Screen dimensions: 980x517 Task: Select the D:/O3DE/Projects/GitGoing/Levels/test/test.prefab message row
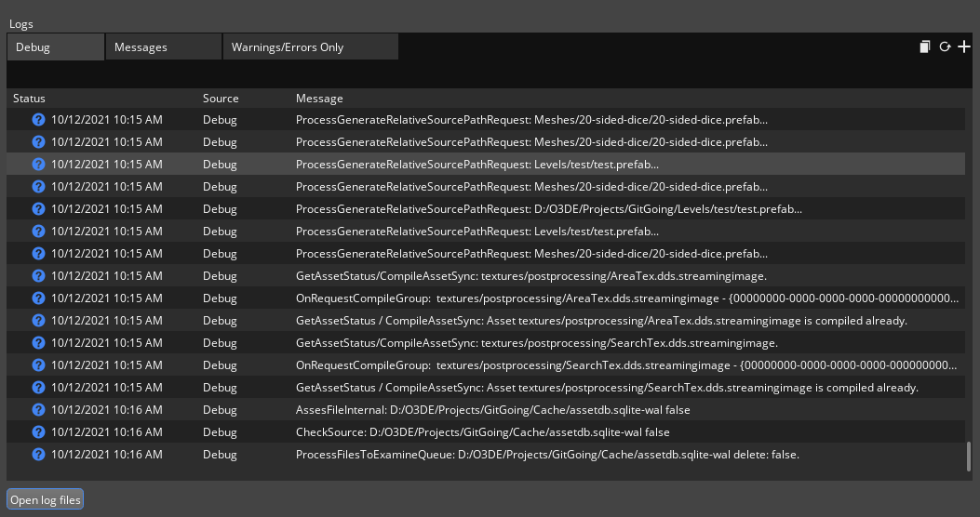pos(548,209)
